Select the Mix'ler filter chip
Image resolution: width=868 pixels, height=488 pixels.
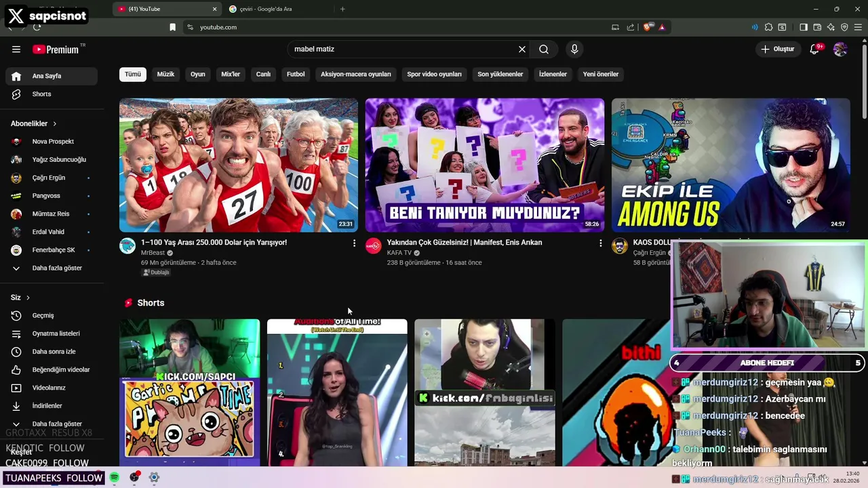click(231, 75)
